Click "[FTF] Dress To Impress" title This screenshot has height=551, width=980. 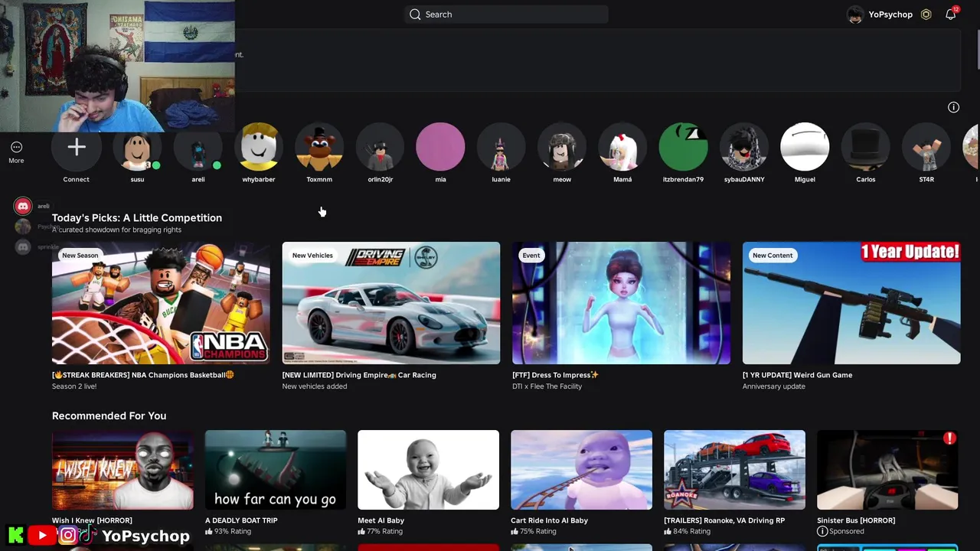pos(555,375)
